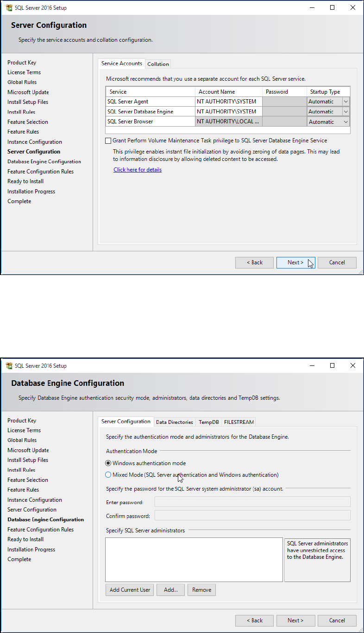Click bold Database Engine Configuration sidebar step
Image resolution: width=364 pixels, height=633 pixels.
click(46, 520)
